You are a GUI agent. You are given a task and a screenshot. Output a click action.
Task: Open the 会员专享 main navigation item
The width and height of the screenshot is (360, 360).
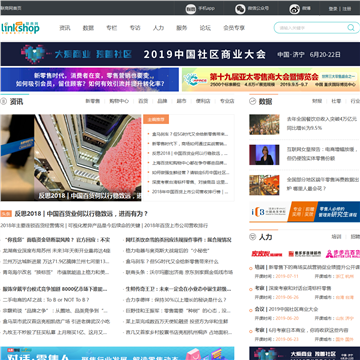tap(234, 28)
